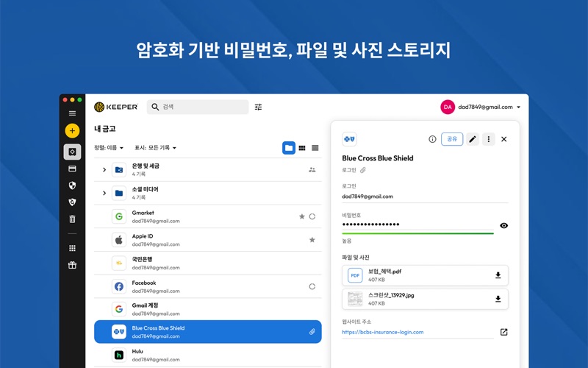
Task: Switch to list view mode
Action: [x=315, y=148]
